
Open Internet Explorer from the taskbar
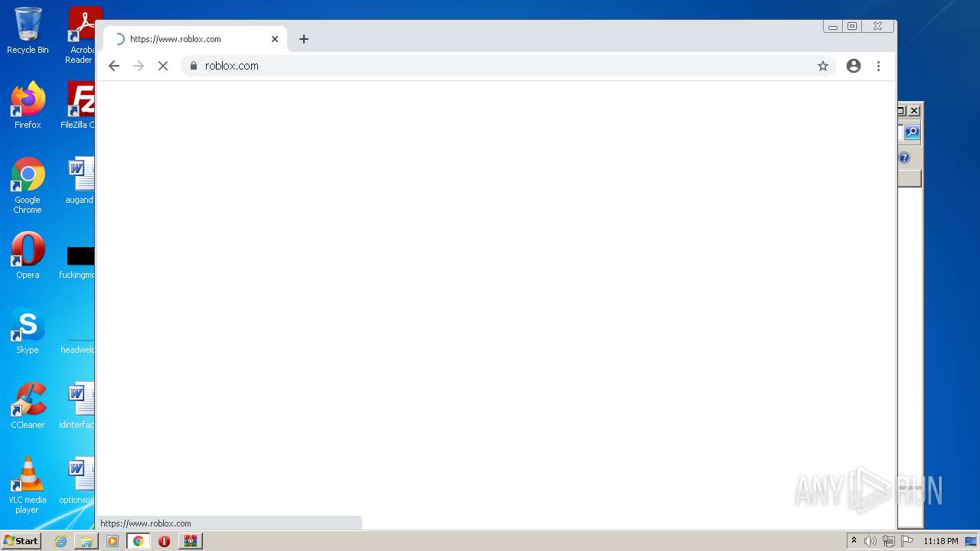[60, 541]
